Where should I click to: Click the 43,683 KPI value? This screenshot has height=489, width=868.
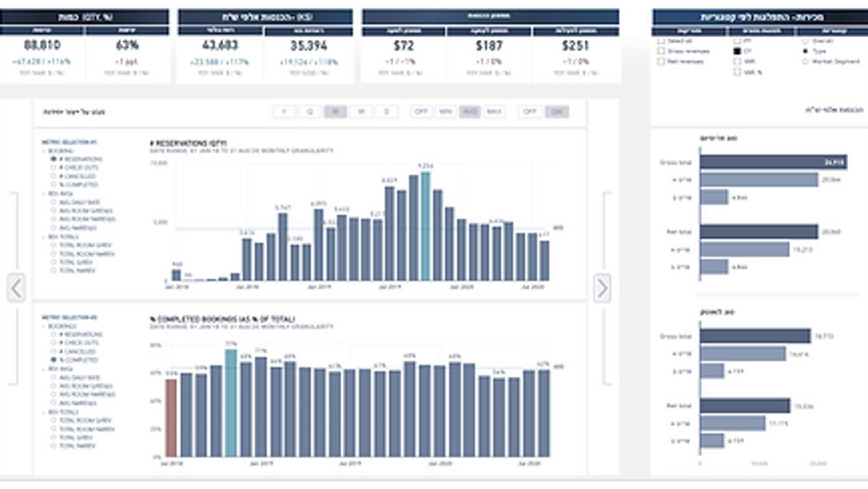(x=220, y=45)
